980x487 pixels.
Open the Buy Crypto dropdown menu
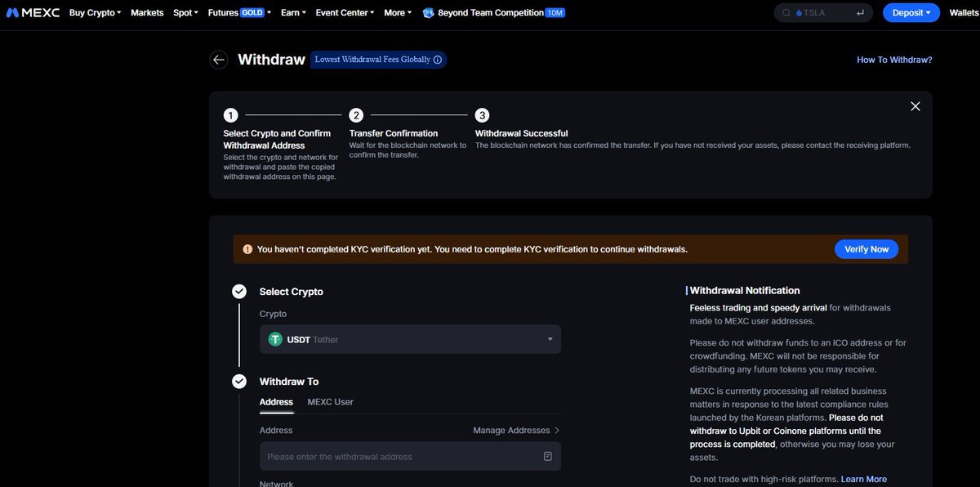(x=95, y=13)
